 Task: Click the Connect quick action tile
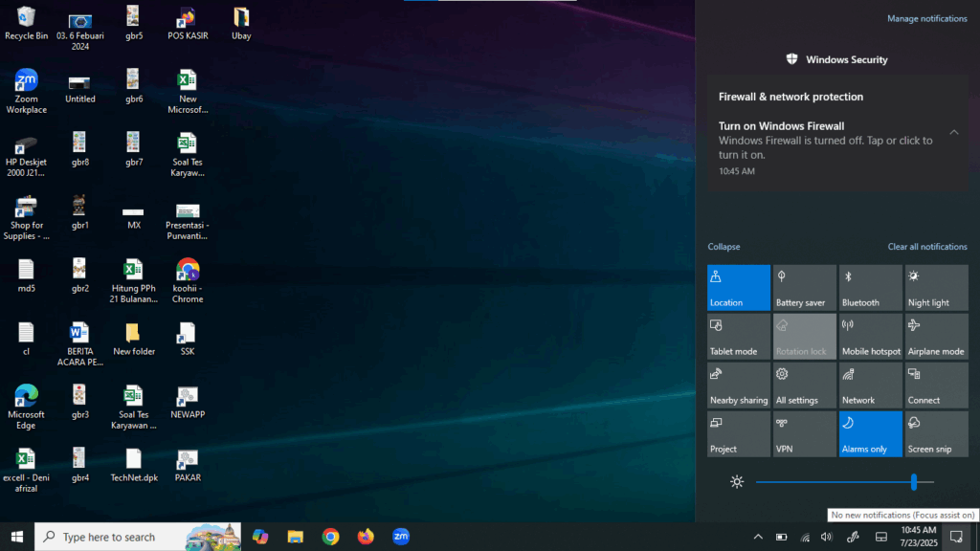click(936, 385)
